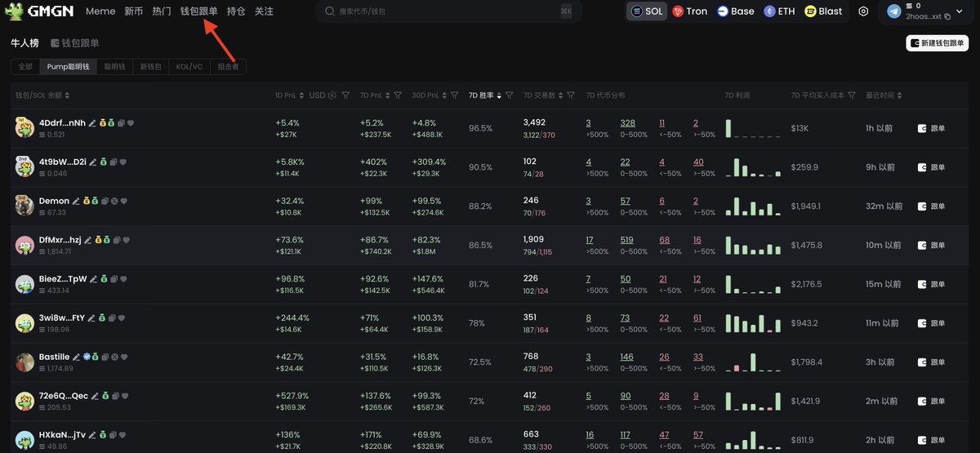Open the 钱包跟单 top navigation item
Viewport: 980px width, 453px height.
pos(199,11)
